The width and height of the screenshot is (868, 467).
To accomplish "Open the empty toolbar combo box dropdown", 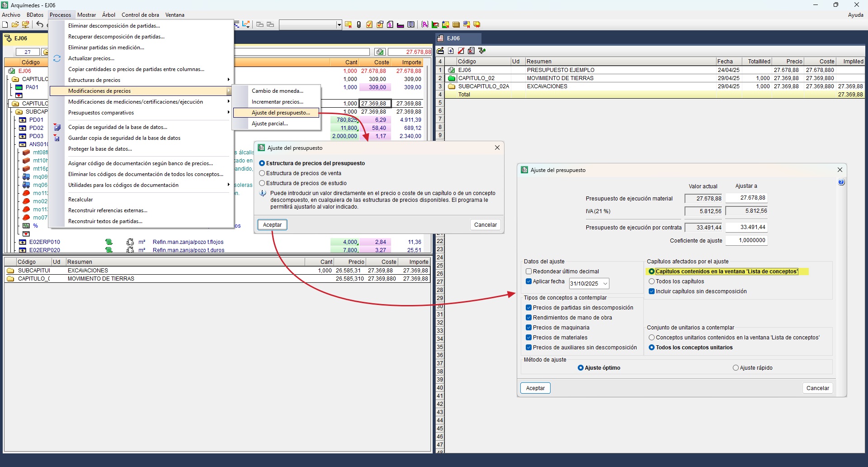I will pyautogui.click(x=339, y=25).
